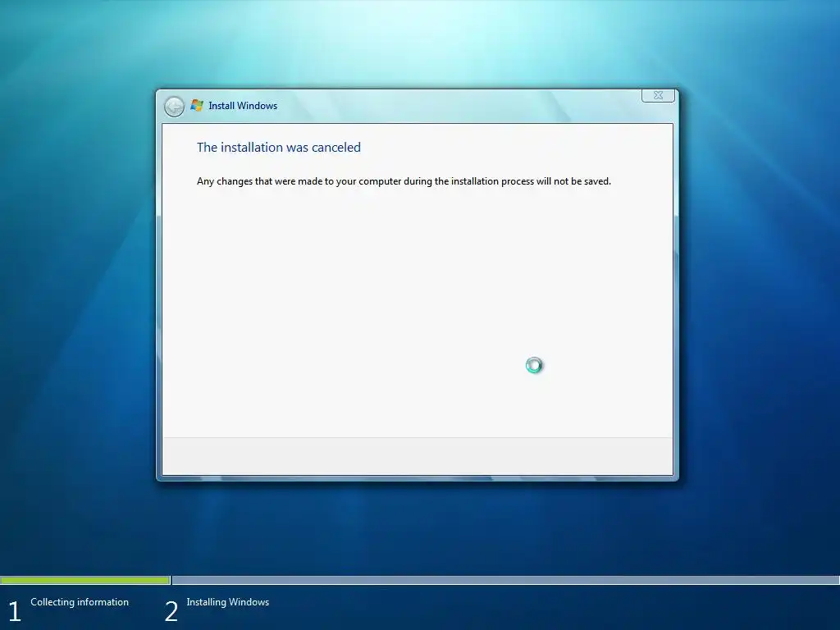Screen dimensions: 840x630
Task: Click the step number 1
Action: [15, 611]
